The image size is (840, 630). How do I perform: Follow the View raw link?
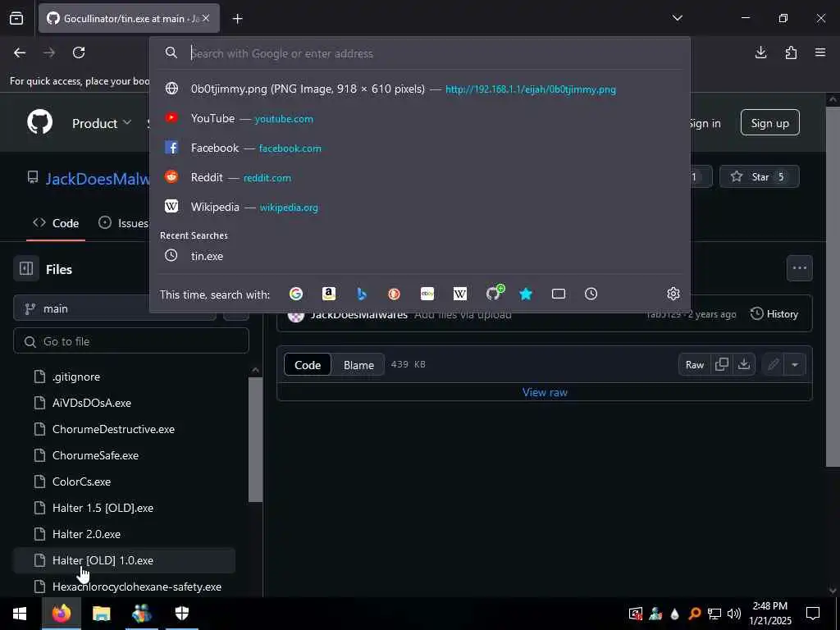pyautogui.click(x=545, y=392)
